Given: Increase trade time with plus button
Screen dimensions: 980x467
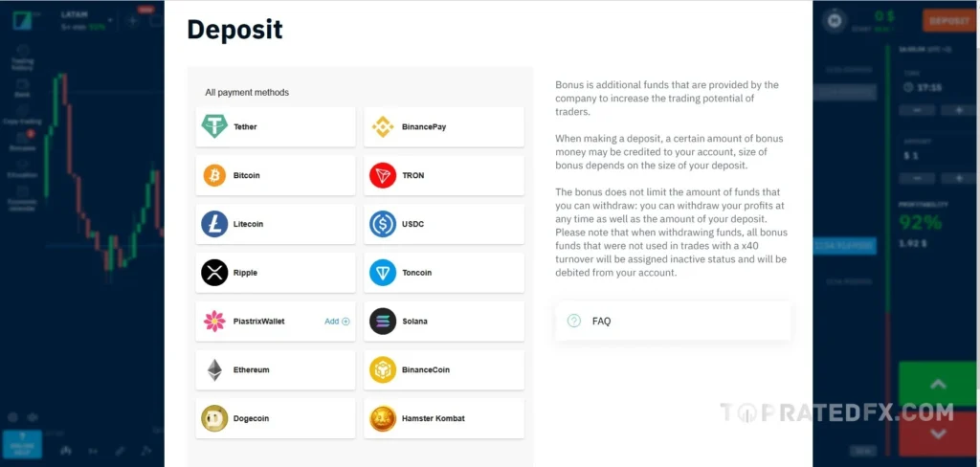Looking at the screenshot, I should tap(959, 110).
